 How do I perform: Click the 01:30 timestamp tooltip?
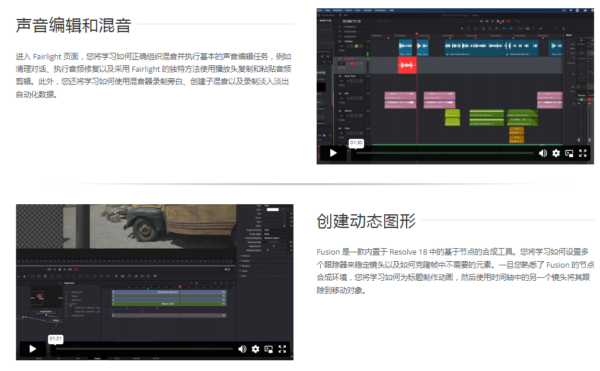click(356, 143)
